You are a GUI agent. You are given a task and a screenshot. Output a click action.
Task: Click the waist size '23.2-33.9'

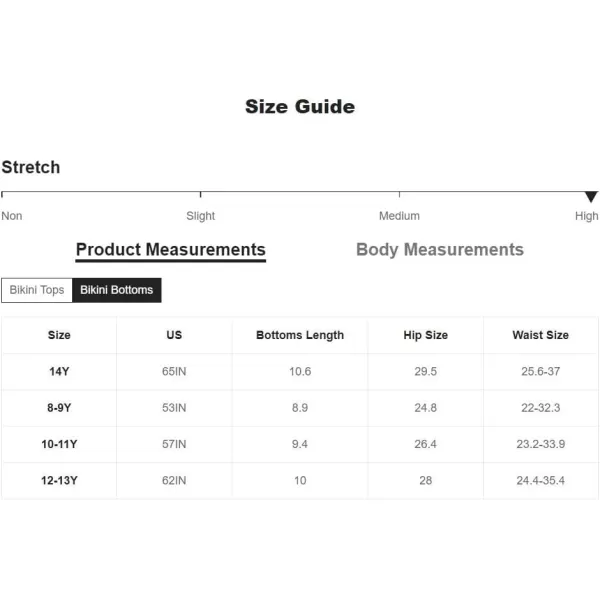tap(541, 444)
